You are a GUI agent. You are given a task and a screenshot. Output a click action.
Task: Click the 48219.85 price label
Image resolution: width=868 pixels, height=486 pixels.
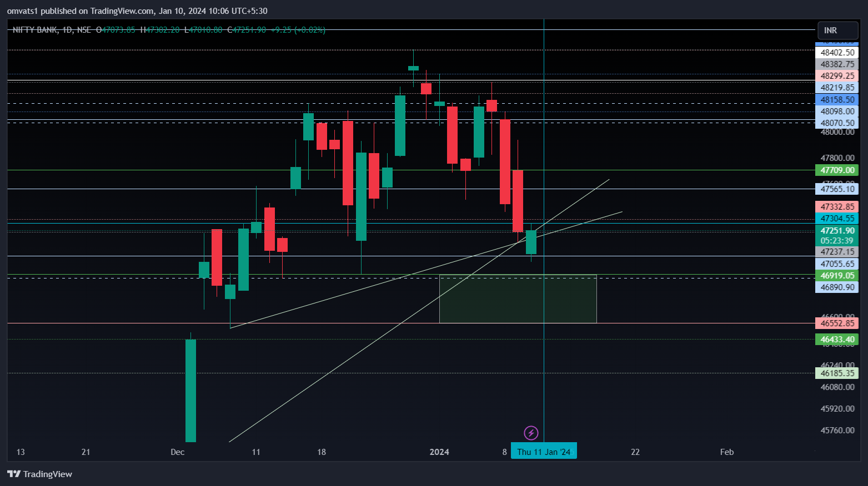[x=837, y=88]
